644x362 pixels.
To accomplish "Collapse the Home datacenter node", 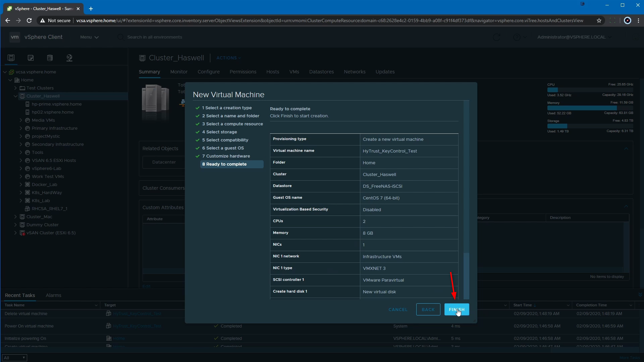I will pyautogui.click(x=10, y=80).
